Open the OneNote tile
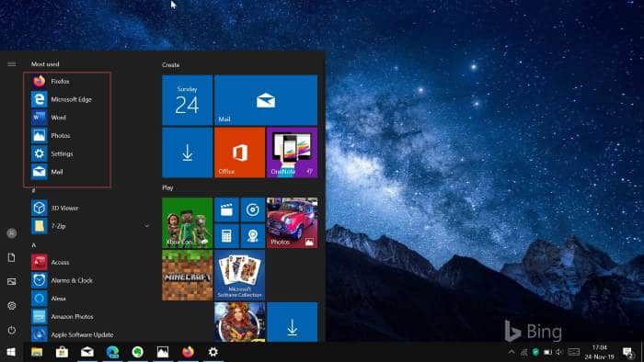The width and height of the screenshot is (644, 362). click(x=292, y=153)
